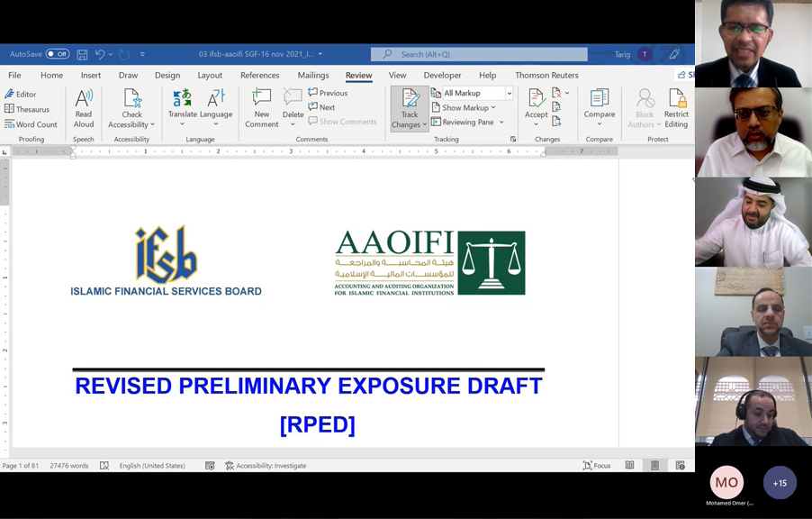Image resolution: width=812 pixels, height=519 pixels.
Task: Open the Reviewing Pane dropdown arrow
Action: [x=501, y=122]
